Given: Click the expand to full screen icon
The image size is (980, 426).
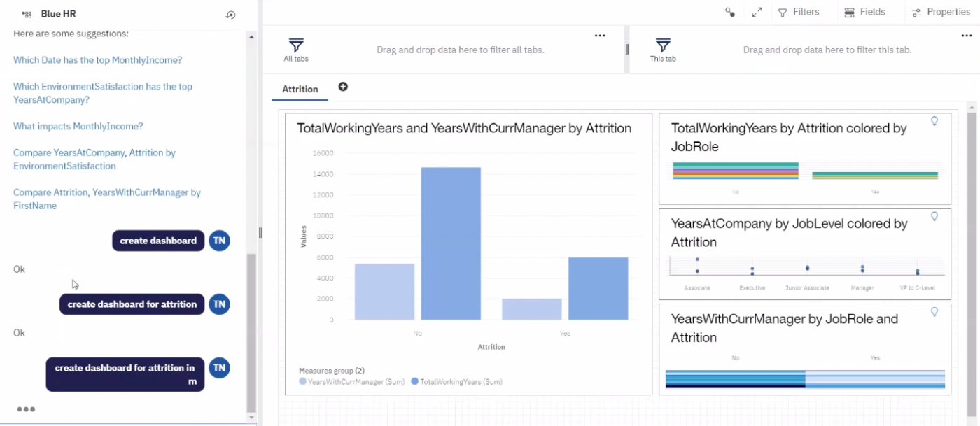Looking at the screenshot, I should coord(757,12).
